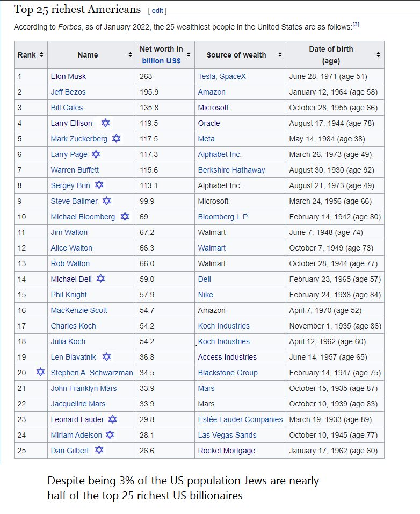The image size is (420, 514).
Task: Sort by Date of birth column
Action: click(x=378, y=55)
